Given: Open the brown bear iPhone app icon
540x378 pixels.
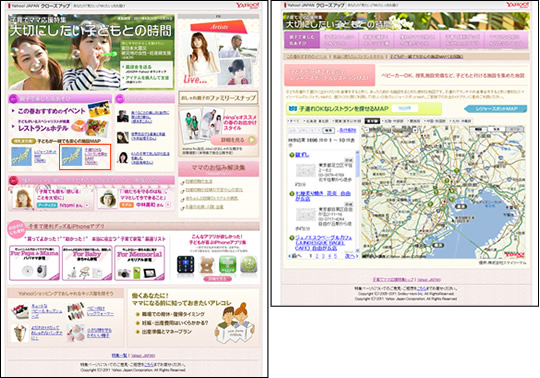Looking at the screenshot, I should click(x=207, y=265).
